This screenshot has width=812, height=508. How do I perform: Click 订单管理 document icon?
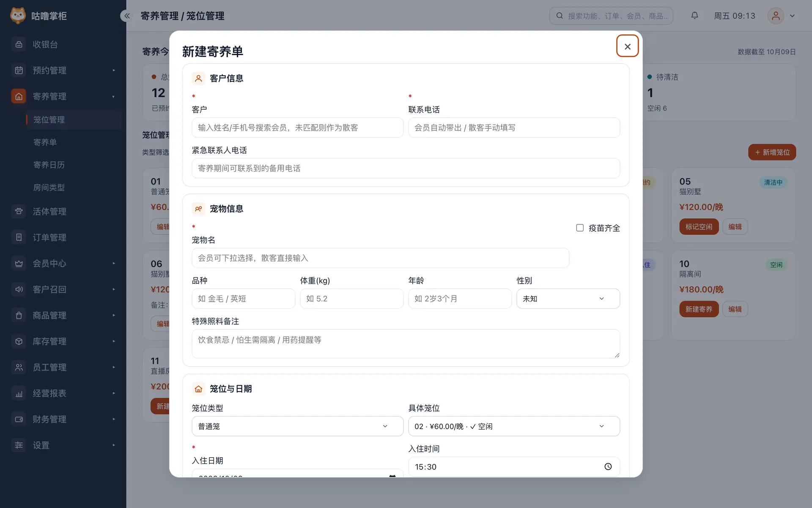click(19, 237)
